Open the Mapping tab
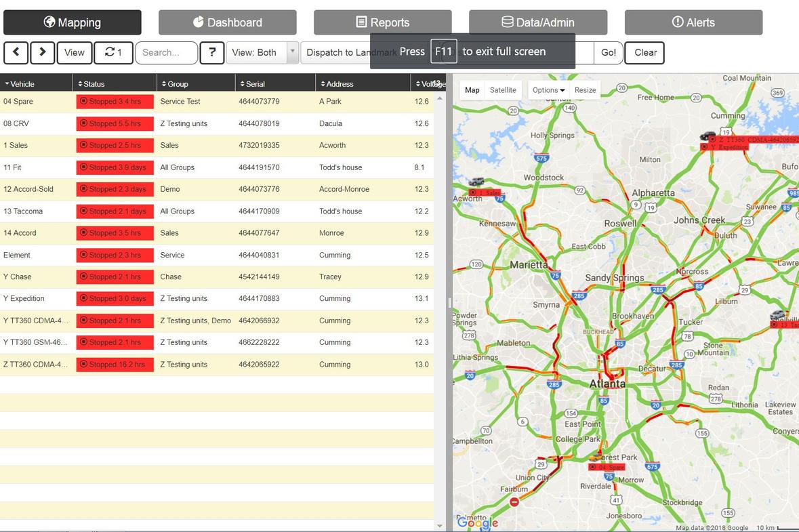 73,22
